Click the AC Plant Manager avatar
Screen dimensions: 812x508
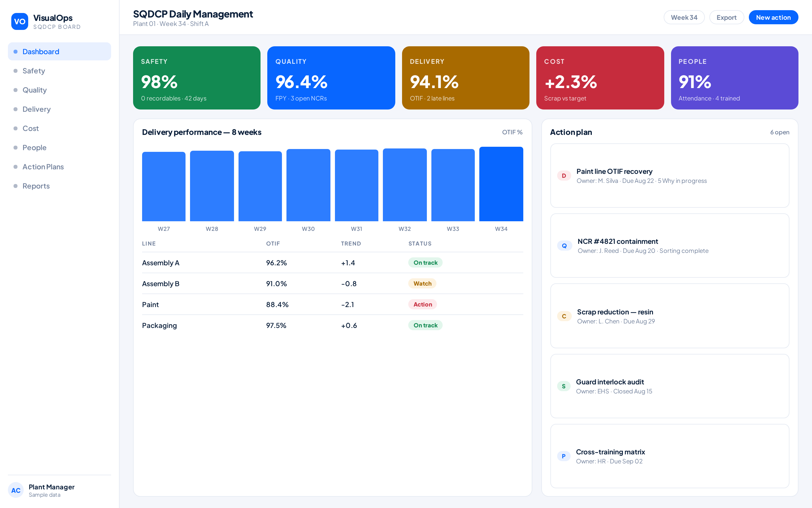tap(16, 490)
